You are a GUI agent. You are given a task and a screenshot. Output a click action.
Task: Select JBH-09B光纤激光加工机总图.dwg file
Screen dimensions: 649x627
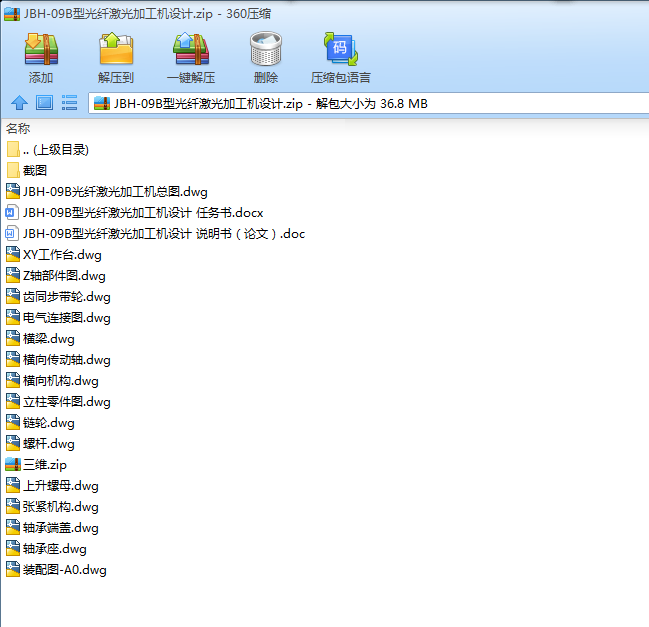(107, 192)
